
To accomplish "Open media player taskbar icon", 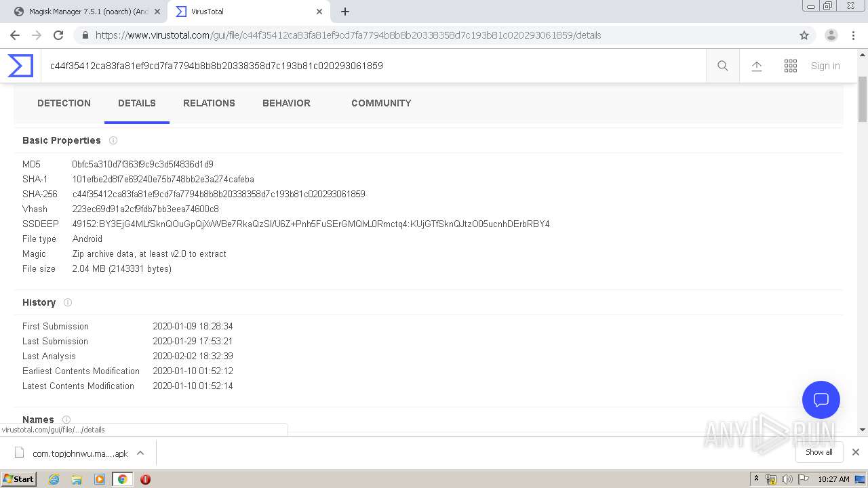I will tap(100, 479).
